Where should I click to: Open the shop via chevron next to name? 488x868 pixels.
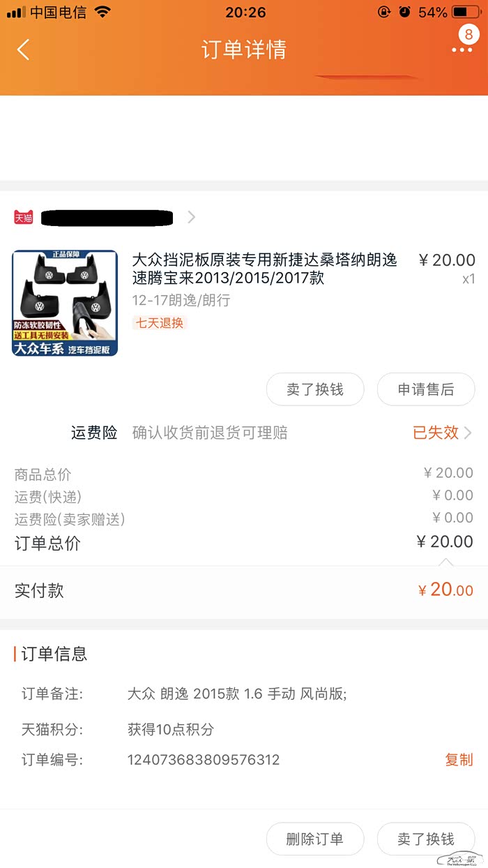tap(192, 217)
